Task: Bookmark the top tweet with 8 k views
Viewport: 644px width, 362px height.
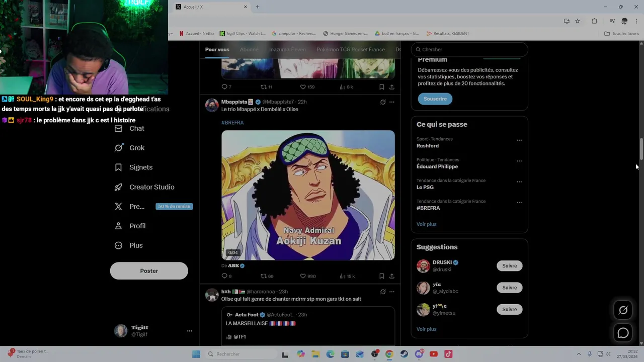Action: (381, 87)
